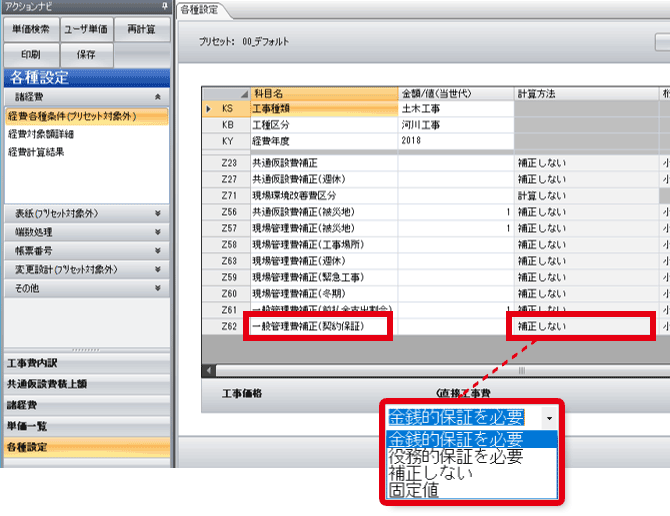Image resolution: width=670 pixels, height=516 pixels.
Task: Click the ユーザ単価 button
Action: coord(88,29)
